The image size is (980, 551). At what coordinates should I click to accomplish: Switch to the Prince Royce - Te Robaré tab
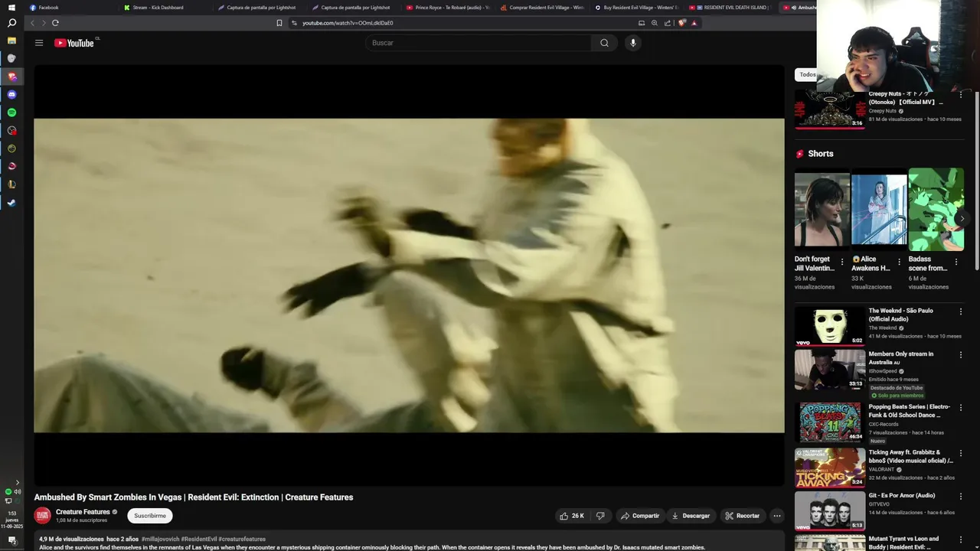(448, 7)
